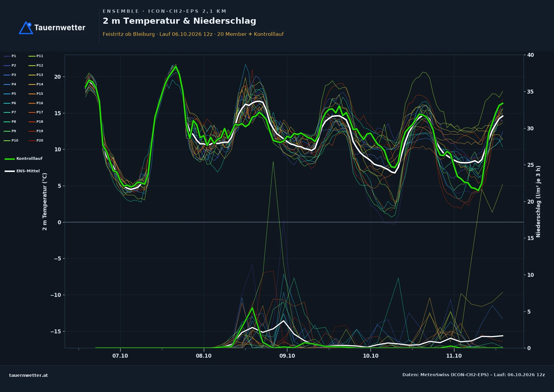Click P17 legend label
This screenshot has width=554, height=392.
point(40,112)
